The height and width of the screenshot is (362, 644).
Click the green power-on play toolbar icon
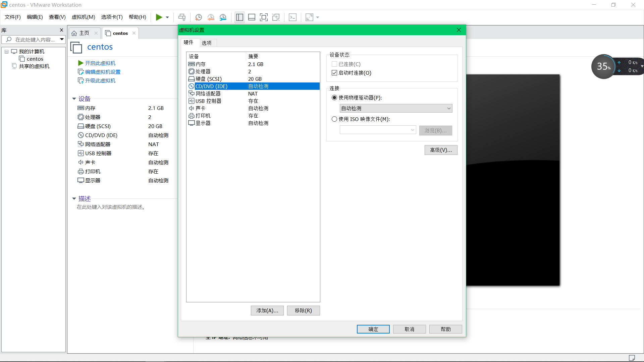click(x=159, y=17)
